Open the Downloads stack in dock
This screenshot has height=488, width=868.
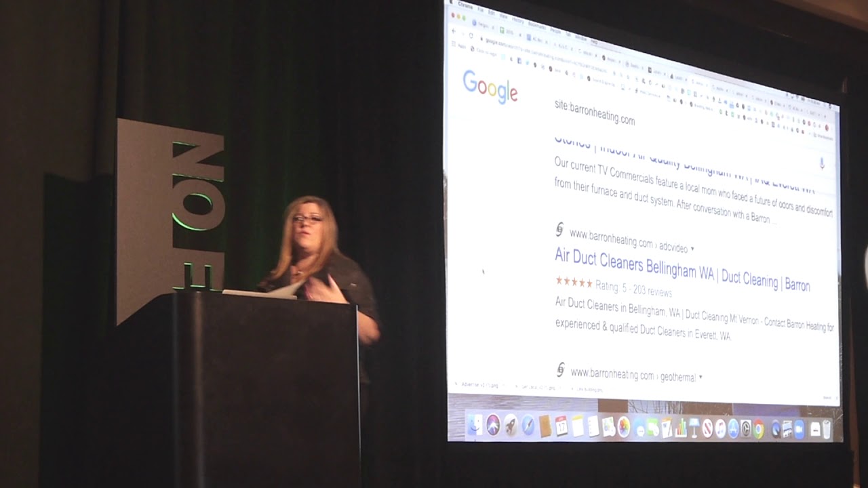[x=815, y=430]
